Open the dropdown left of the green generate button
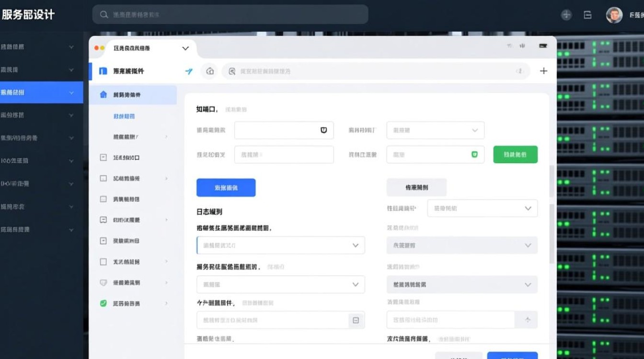The image size is (644, 359). [435, 154]
